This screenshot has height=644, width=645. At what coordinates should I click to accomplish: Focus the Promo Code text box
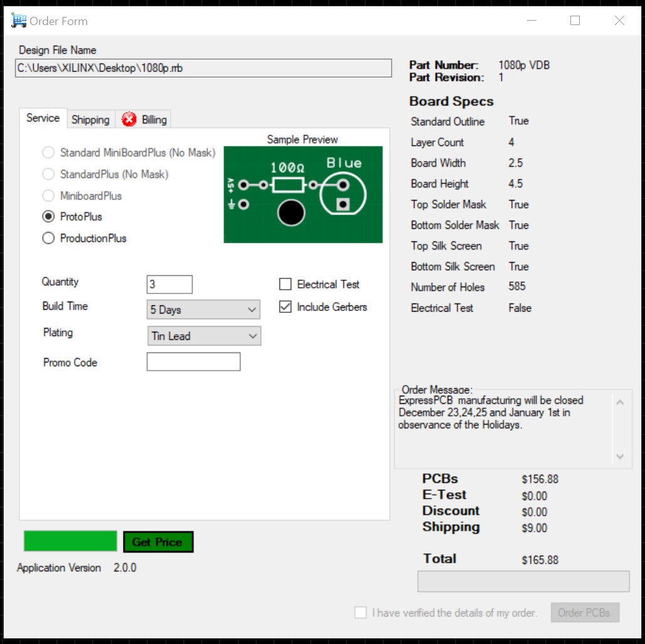(x=193, y=362)
